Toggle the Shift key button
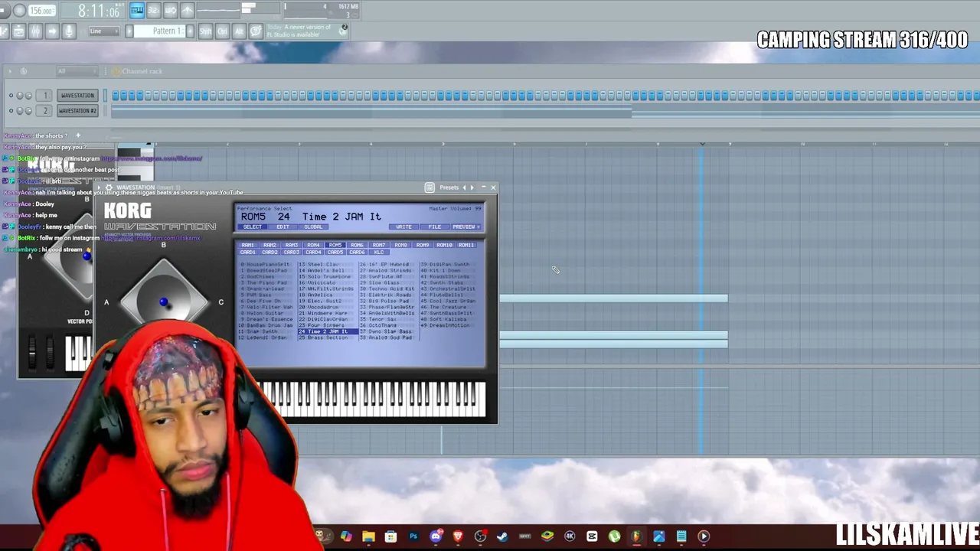980x551 pixels. point(205,31)
